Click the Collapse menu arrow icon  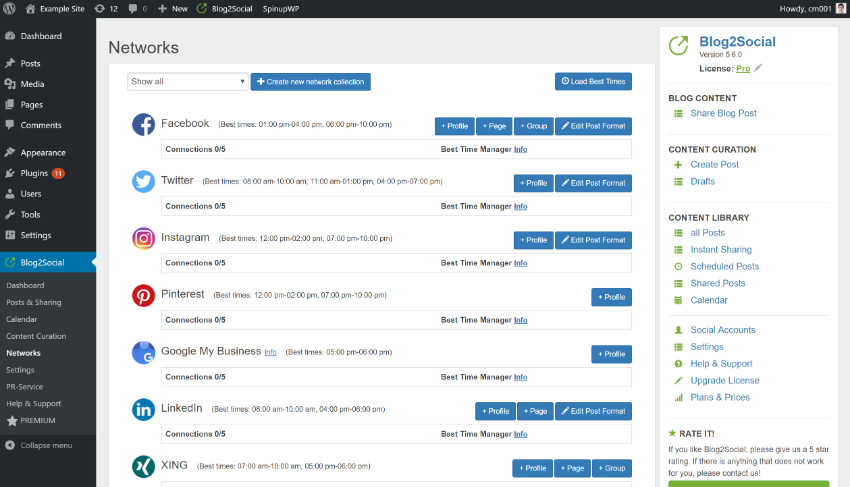(x=10, y=445)
